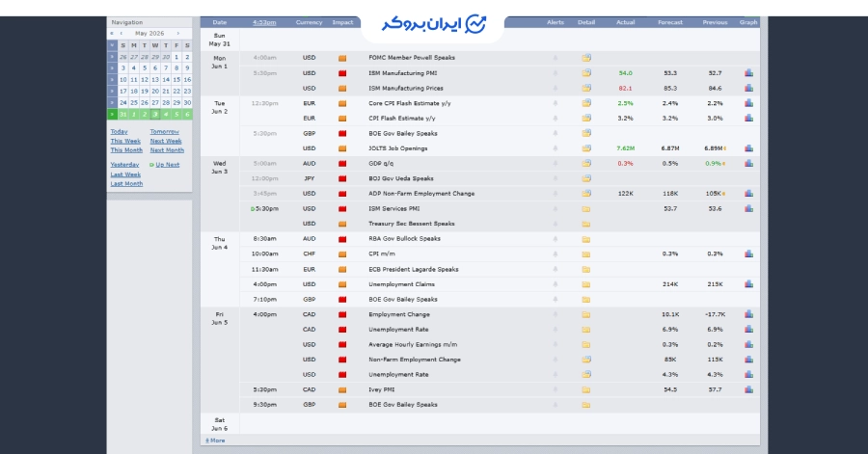Select May 15 in the calendar
868x454 pixels.
[x=176, y=80]
